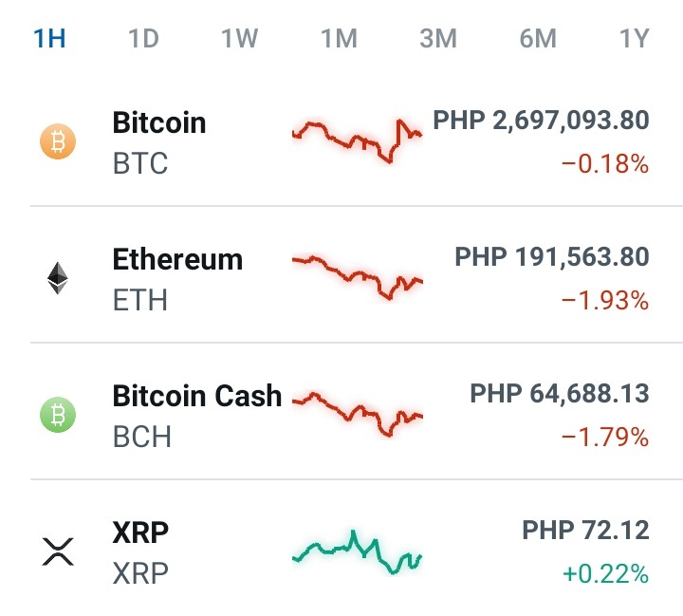Open the Bitcoin Cash sparkline chart
Image resolution: width=683 pixels, height=616 pixels.
[358, 414]
